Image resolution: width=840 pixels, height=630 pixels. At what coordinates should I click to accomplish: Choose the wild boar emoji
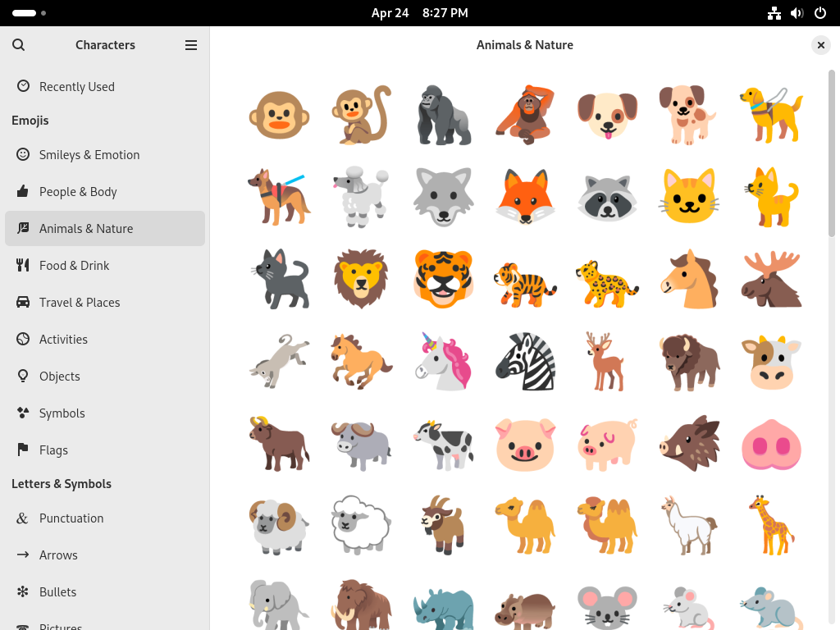coord(689,444)
